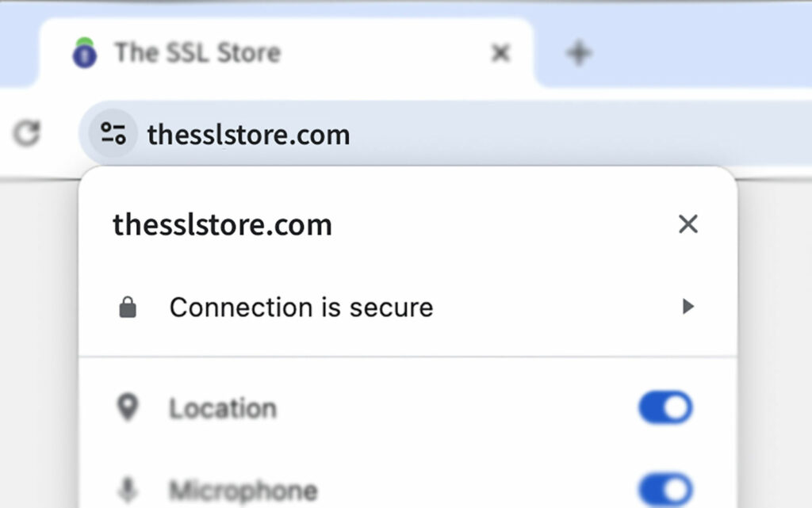Click the Connection is secure label
This screenshot has width=812, height=508.
pyautogui.click(x=300, y=307)
